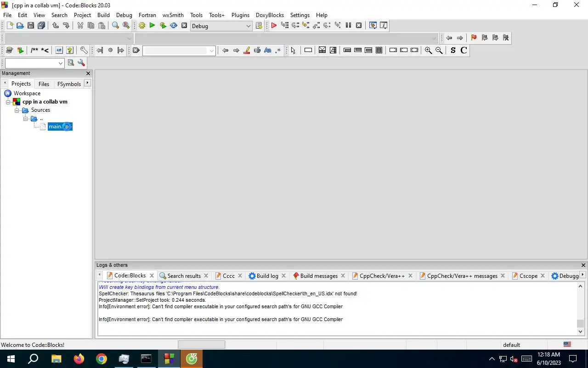Open the Settings menu

click(x=300, y=15)
